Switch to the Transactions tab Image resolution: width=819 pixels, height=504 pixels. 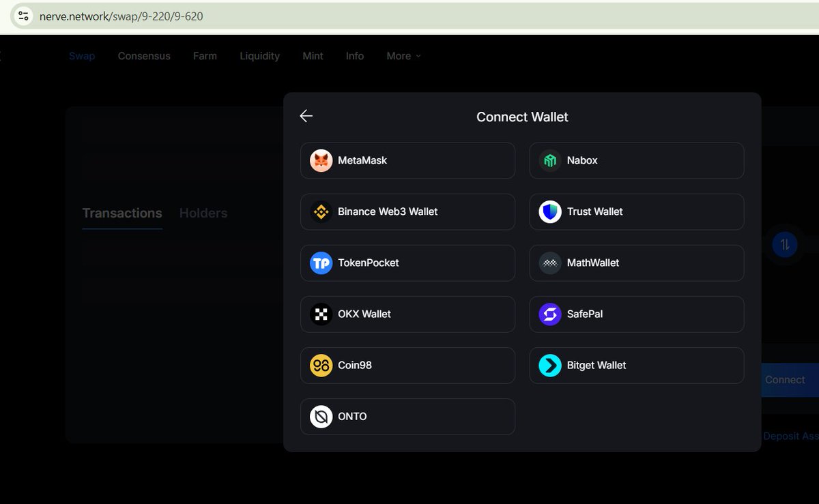pos(122,213)
